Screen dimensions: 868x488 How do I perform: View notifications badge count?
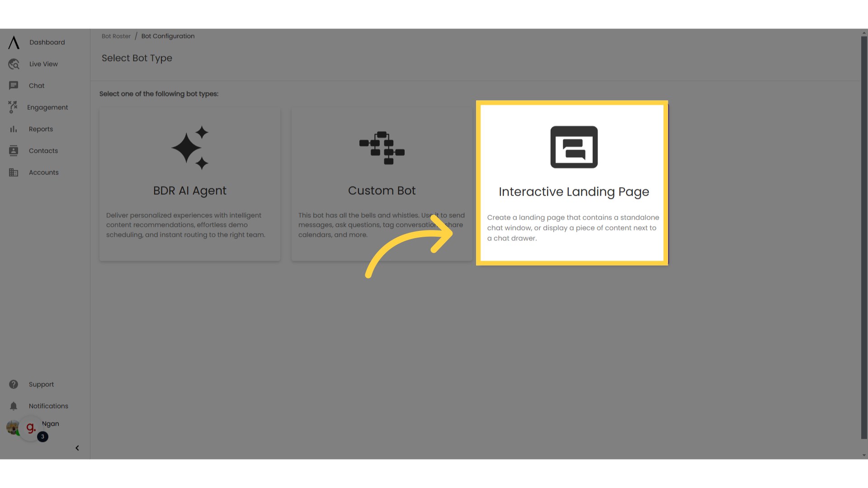click(42, 437)
